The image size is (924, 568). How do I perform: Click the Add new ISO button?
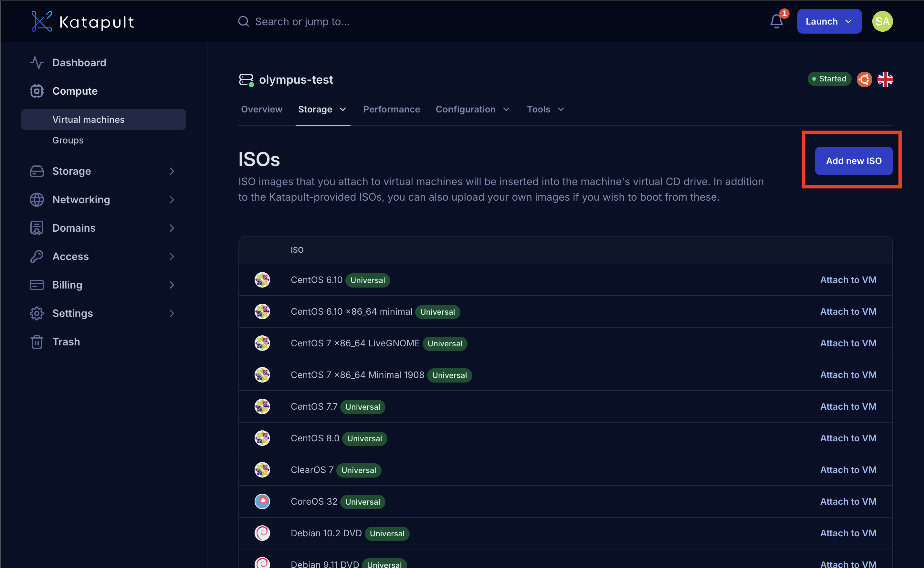(853, 161)
